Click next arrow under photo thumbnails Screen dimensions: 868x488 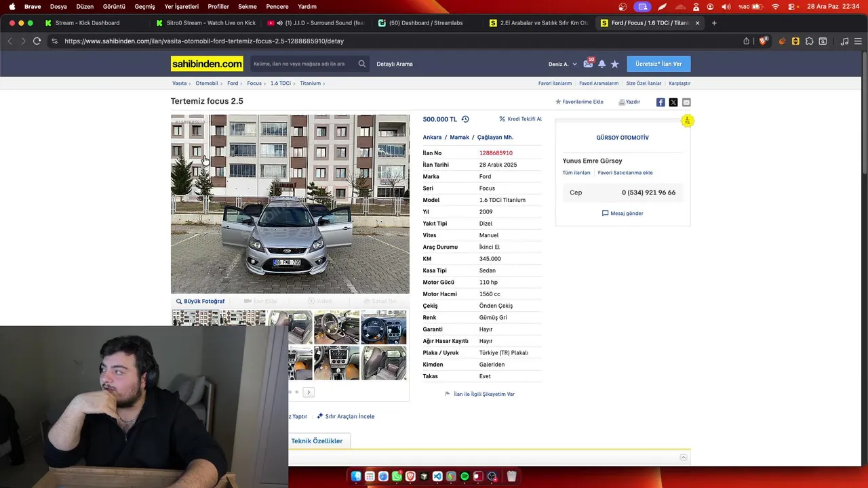pyautogui.click(x=309, y=392)
